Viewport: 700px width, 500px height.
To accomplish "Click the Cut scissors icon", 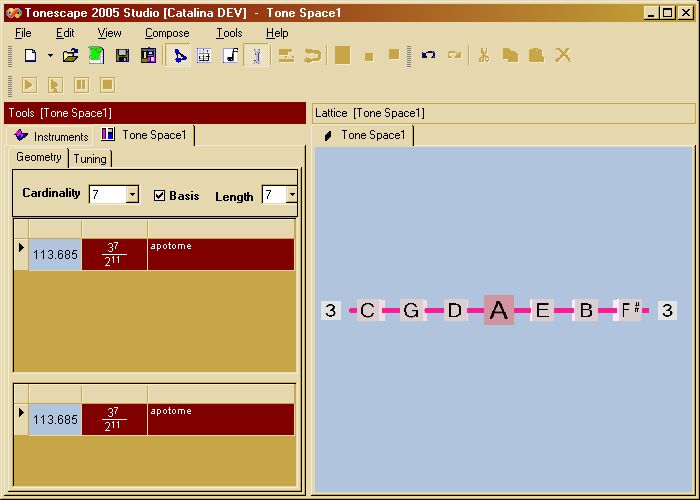I will click(x=484, y=56).
